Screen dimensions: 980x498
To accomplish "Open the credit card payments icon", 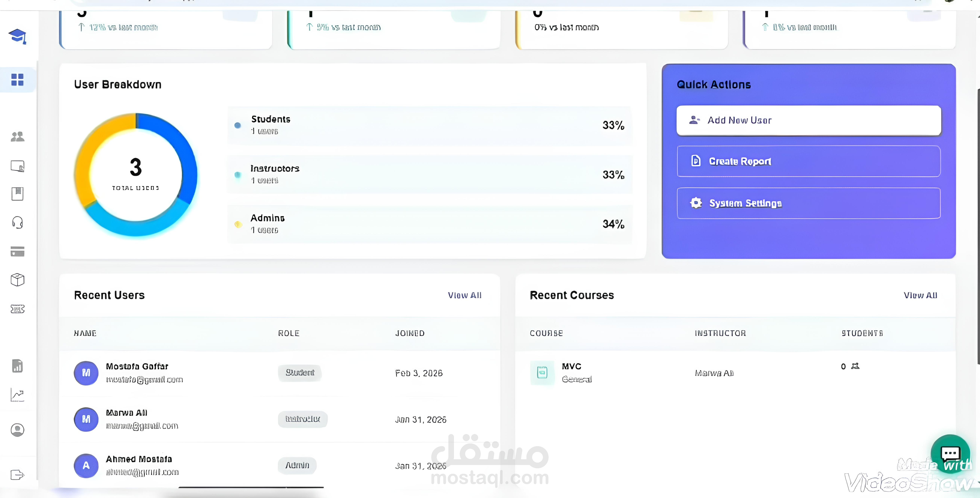I will (17, 251).
